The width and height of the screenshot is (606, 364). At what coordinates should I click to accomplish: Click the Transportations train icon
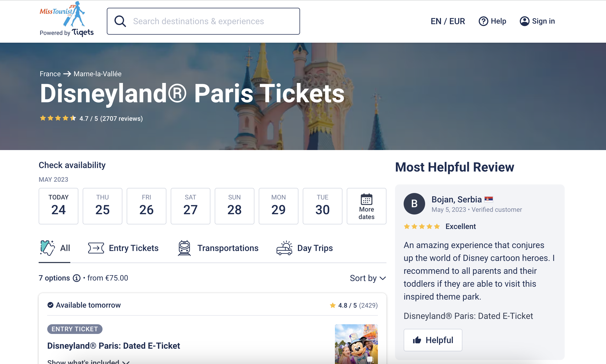(184, 248)
